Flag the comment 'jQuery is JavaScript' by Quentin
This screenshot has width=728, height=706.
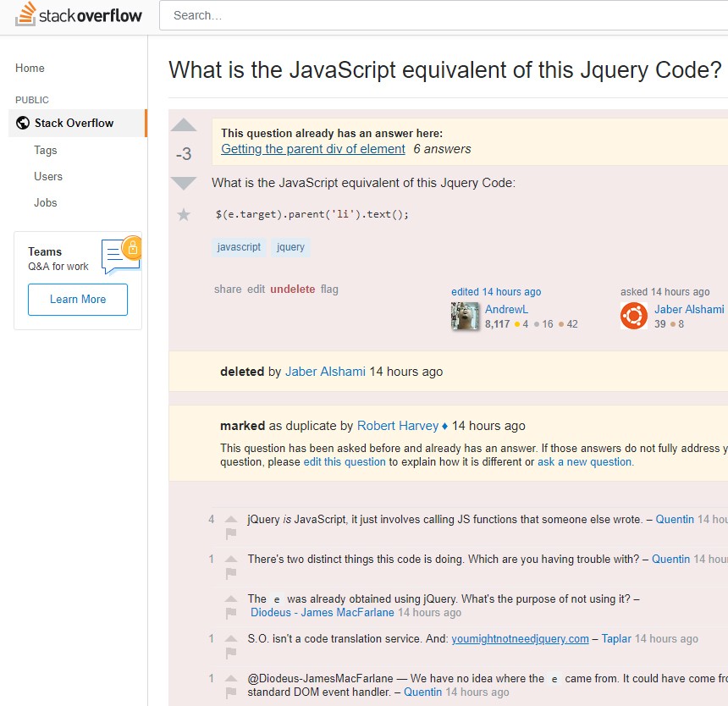[x=231, y=534]
